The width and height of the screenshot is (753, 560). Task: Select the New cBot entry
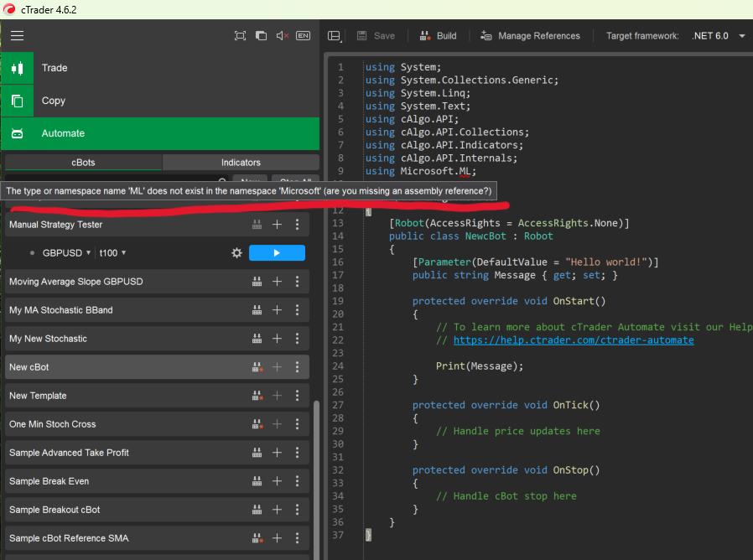coord(157,367)
